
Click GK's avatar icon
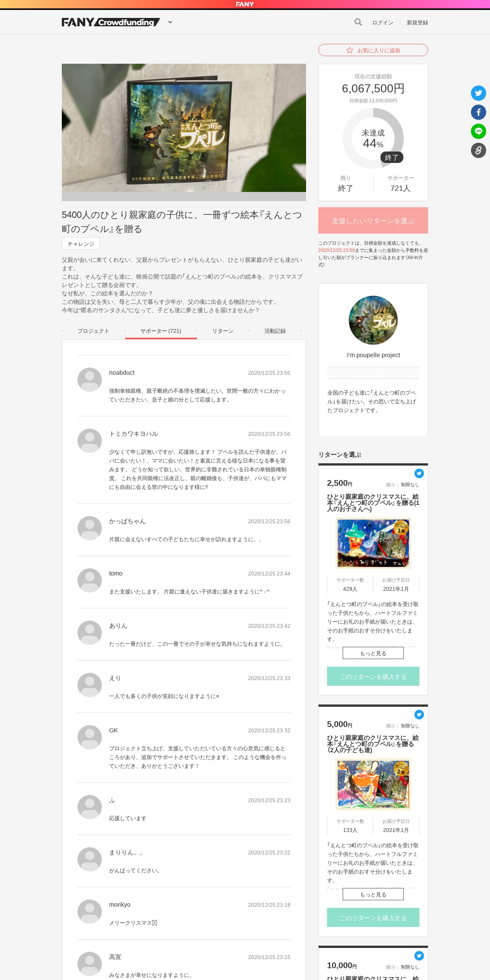pos(90,737)
